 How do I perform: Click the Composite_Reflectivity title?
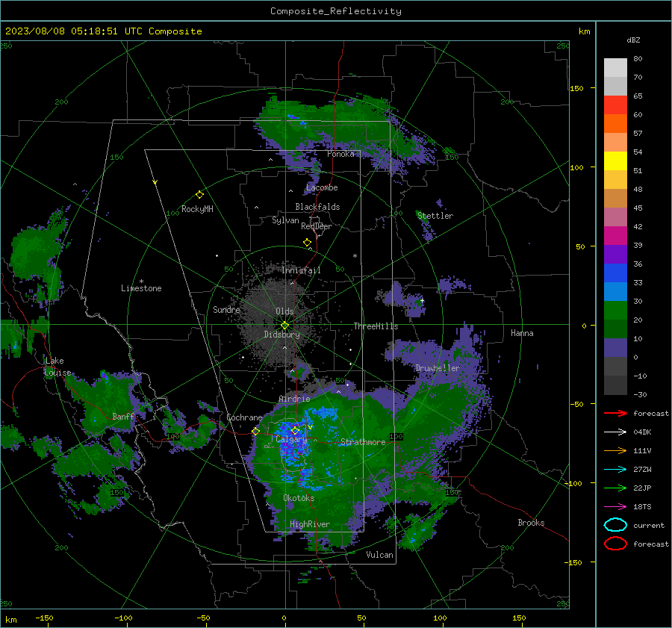point(336,11)
